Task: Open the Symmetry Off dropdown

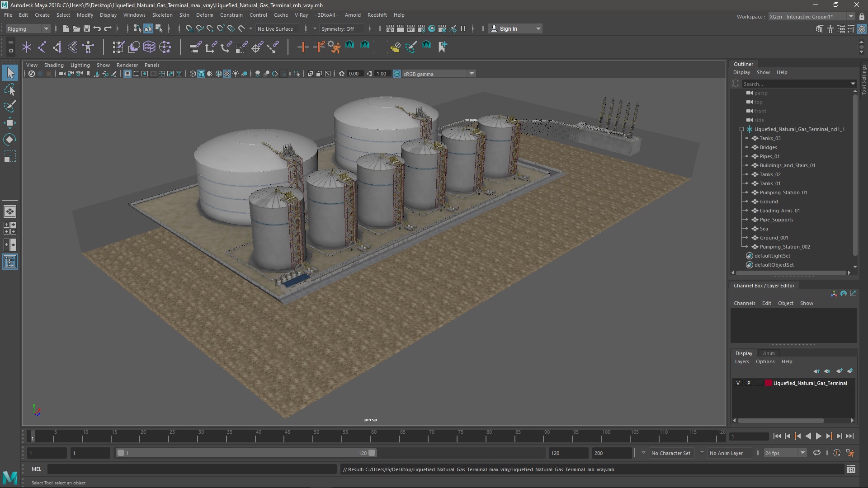Action: 341,28
